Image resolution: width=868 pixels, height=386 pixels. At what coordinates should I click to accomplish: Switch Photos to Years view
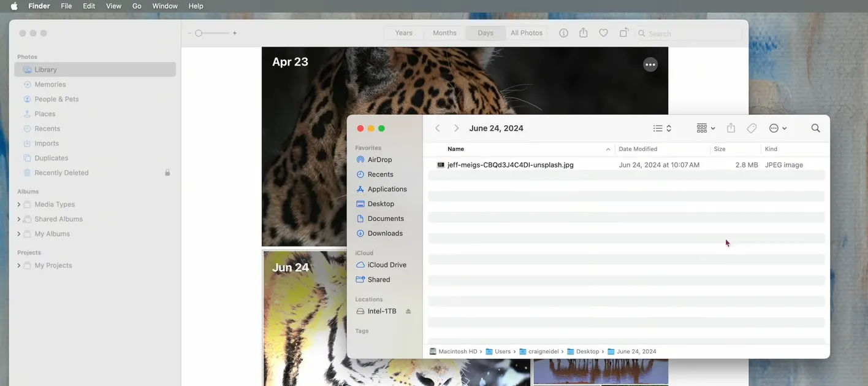(404, 33)
